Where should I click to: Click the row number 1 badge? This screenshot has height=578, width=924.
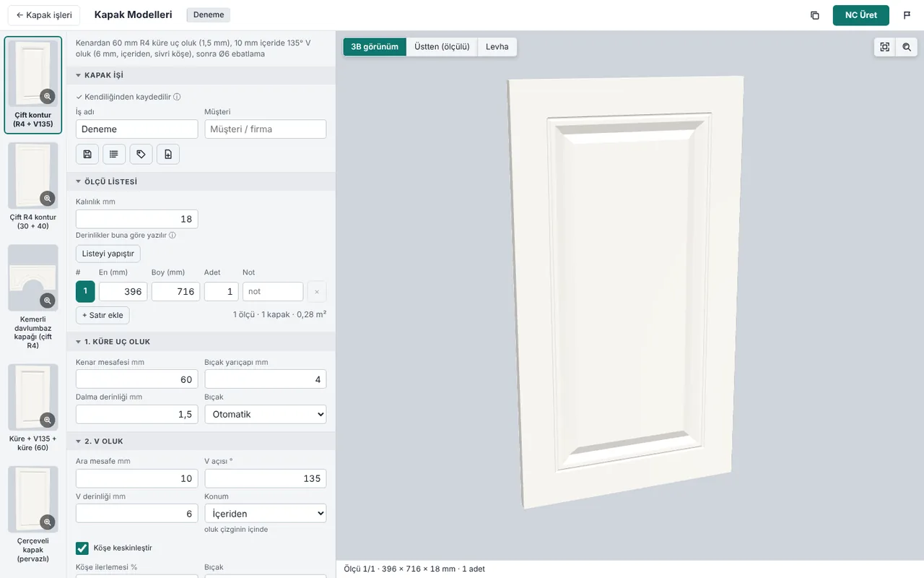click(x=85, y=291)
